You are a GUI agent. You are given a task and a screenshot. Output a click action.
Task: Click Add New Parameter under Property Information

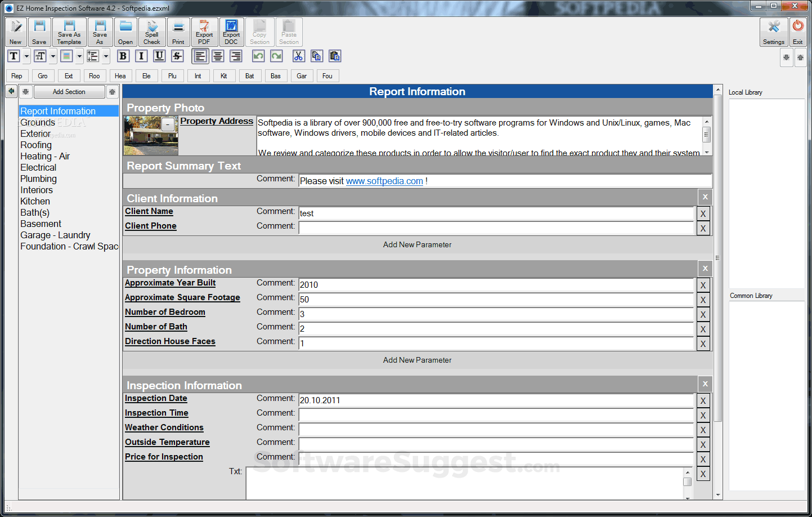[417, 359]
